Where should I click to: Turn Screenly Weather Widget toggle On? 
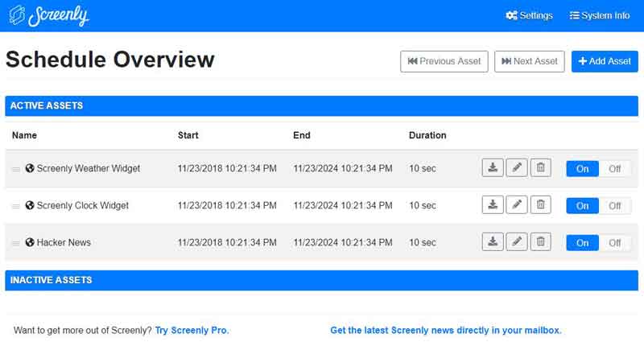click(582, 169)
